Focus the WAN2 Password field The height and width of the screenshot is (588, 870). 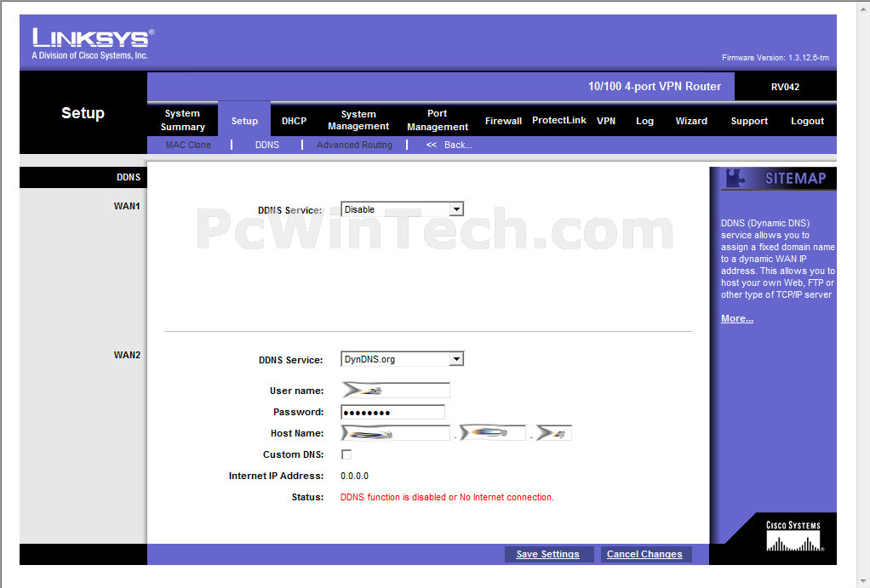click(x=392, y=412)
